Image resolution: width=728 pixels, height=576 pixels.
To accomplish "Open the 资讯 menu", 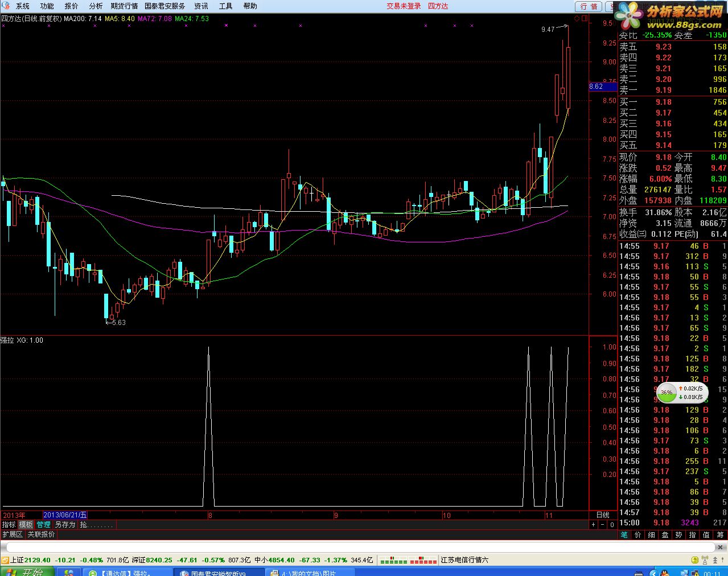I will coord(201,6).
